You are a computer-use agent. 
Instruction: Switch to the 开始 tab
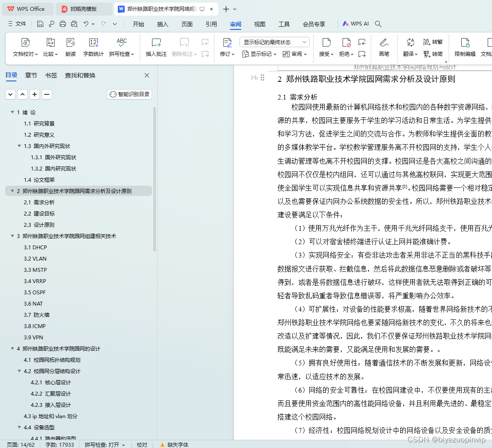pyautogui.click(x=139, y=24)
